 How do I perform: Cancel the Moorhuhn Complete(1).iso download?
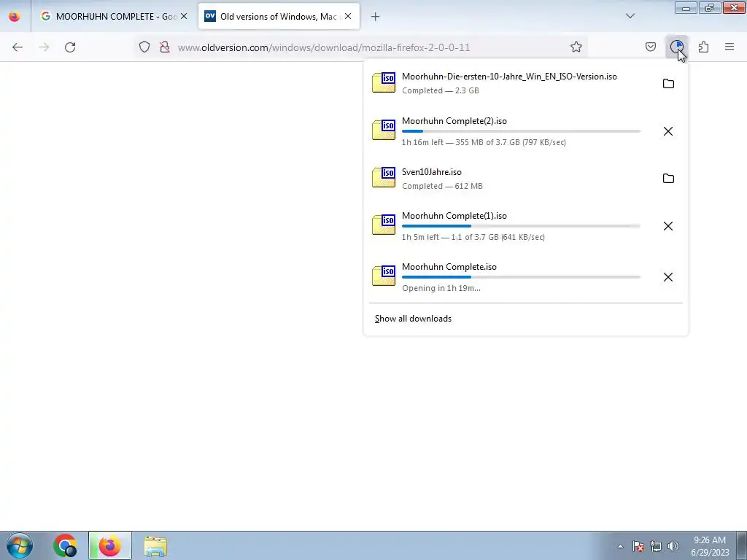click(x=668, y=226)
